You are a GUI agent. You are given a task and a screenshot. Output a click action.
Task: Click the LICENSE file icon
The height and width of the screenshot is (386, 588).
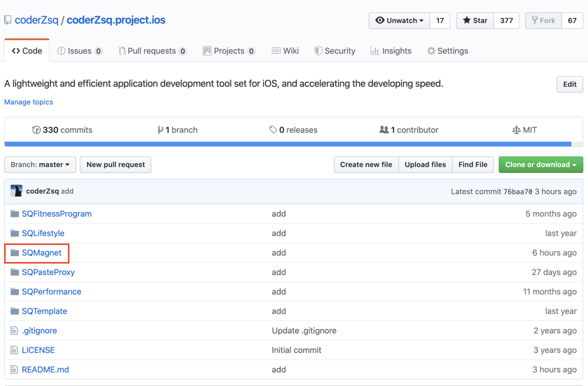[x=14, y=350]
